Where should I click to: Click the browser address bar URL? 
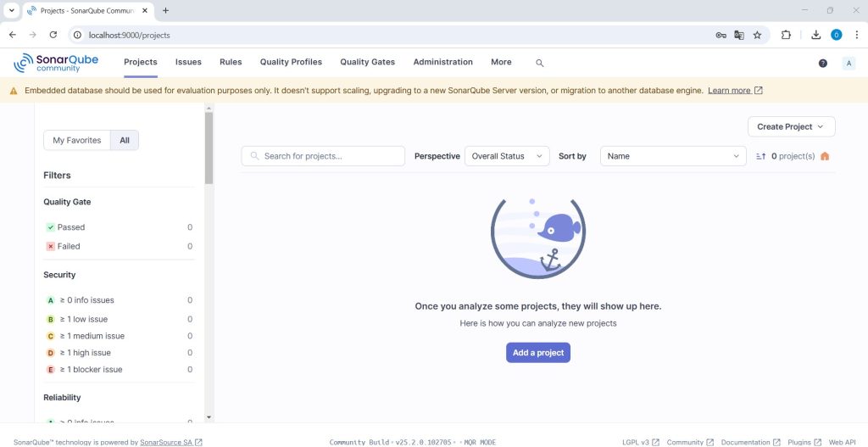click(x=130, y=35)
